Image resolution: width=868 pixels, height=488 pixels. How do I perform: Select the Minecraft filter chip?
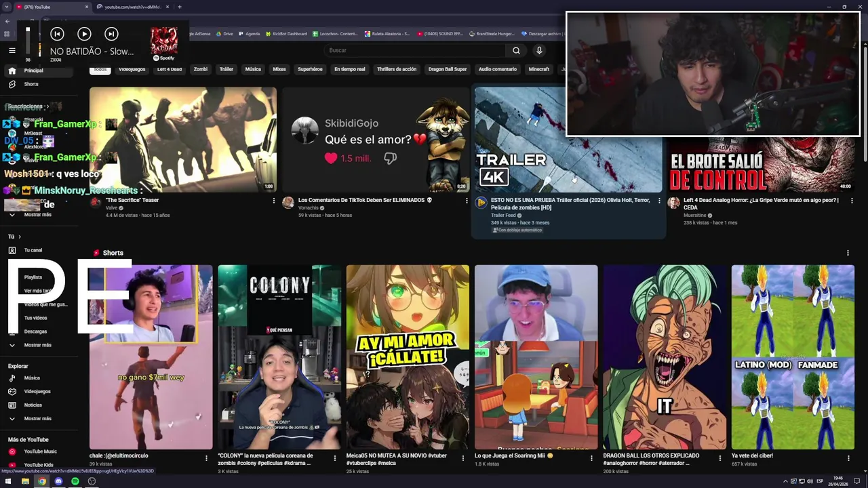coord(539,69)
